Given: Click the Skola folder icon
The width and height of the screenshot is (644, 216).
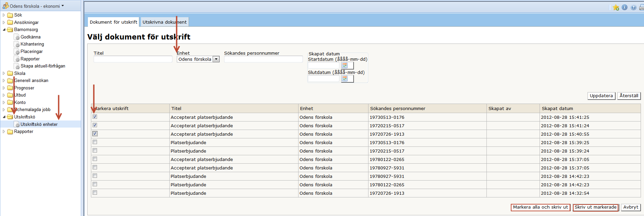Looking at the screenshot, I should (x=10, y=74).
